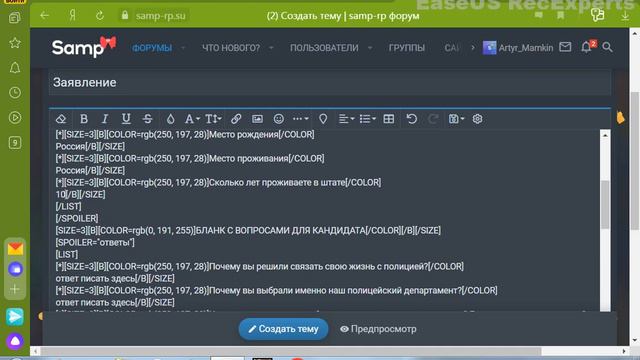
Task: Open the more insert options dropdown
Action: [300, 119]
